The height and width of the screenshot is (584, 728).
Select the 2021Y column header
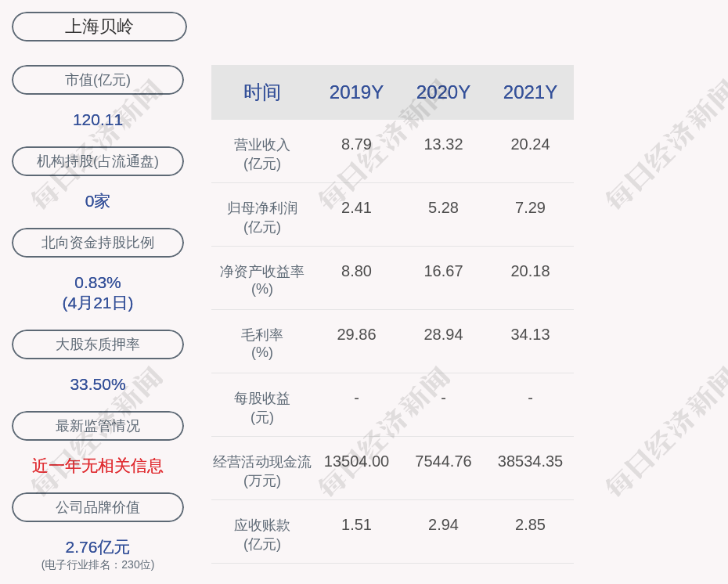tap(530, 92)
